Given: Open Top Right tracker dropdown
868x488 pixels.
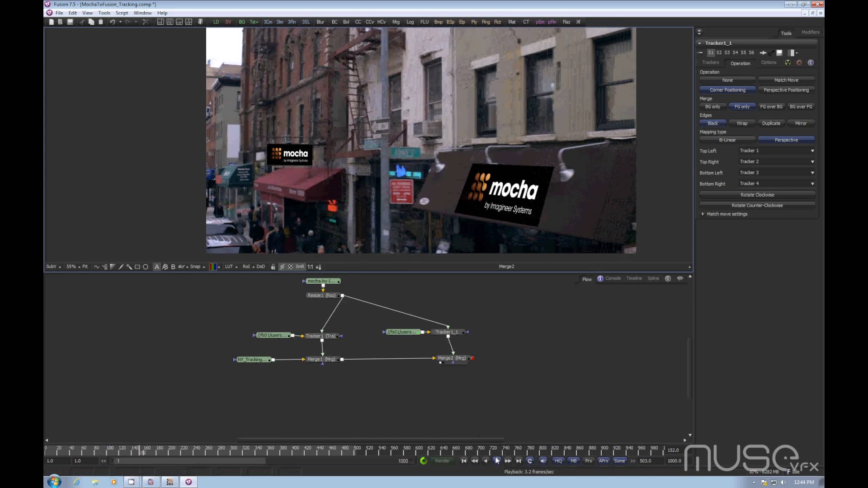Looking at the screenshot, I should tap(777, 162).
